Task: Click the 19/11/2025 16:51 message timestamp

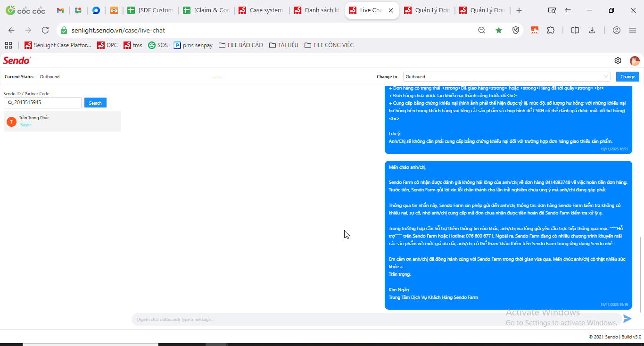Action: point(614,149)
